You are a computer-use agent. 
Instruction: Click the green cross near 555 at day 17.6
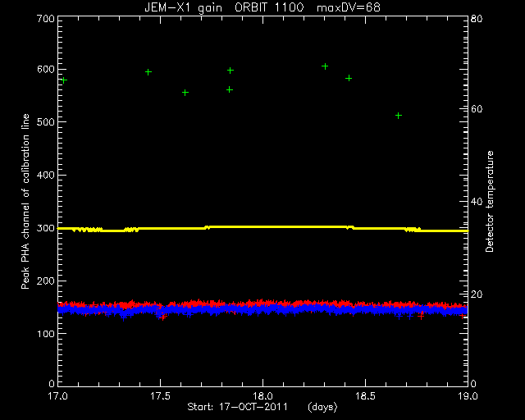point(185,93)
